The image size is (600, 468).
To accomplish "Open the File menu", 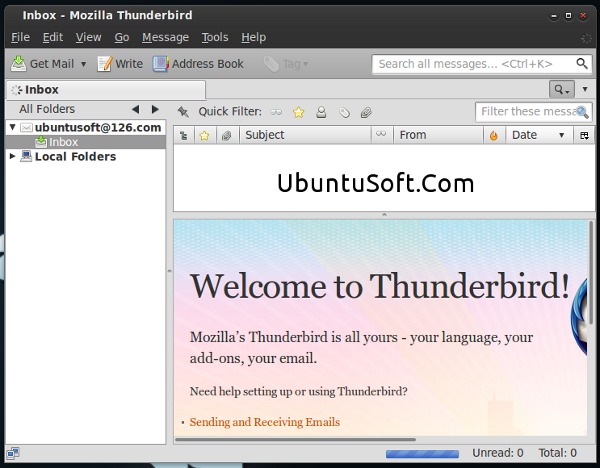I will 20,37.
